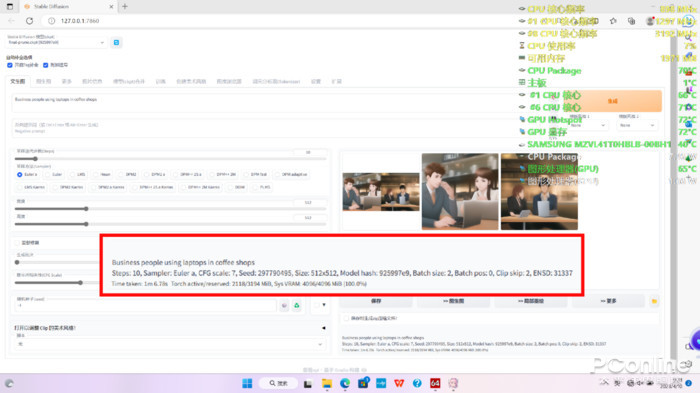This screenshot has width=700, height=393.
Task: Open the Stable Diffusion checkpoint dropdown
Action: pyautogui.click(x=56, y=42)
